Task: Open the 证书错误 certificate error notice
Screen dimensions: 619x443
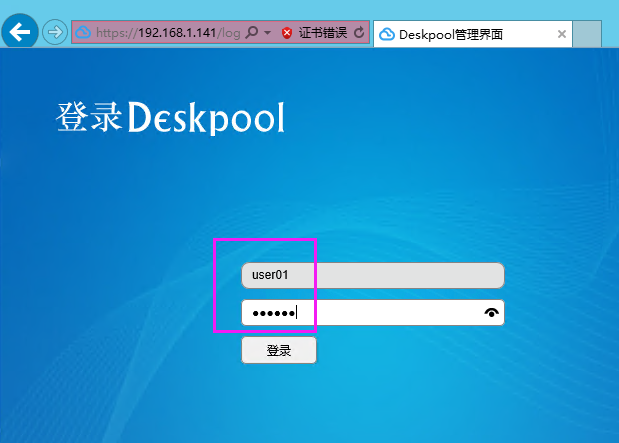Action: pyautogui.click(x=323, y=32)
